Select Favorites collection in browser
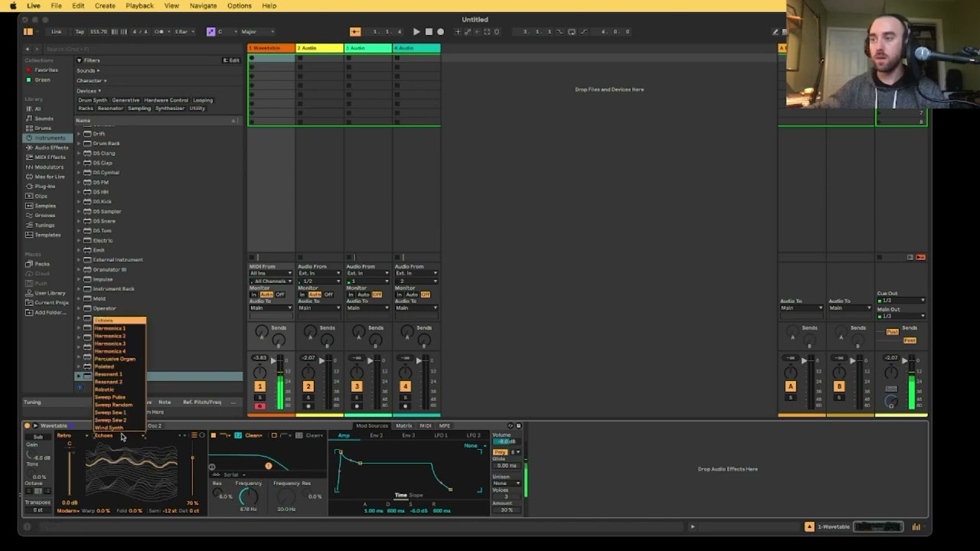Viewport: 980px width, 551px height. (46, 70)
